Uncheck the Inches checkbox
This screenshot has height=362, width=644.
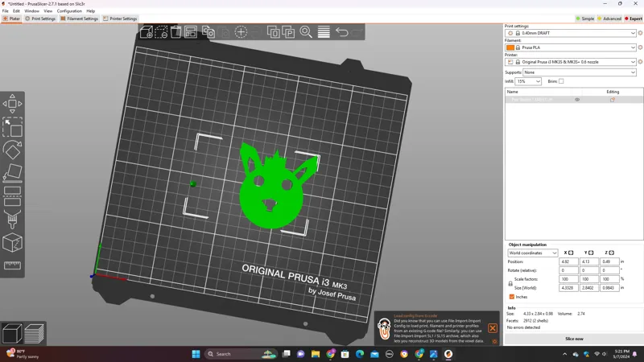coord(512,297)
